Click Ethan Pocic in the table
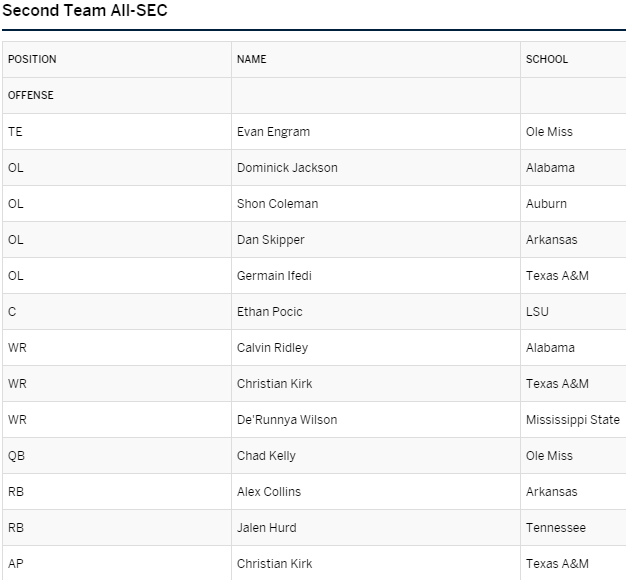The width and height of the screenshot is (626, 580). pyautogui.click(x=269, y=311)
